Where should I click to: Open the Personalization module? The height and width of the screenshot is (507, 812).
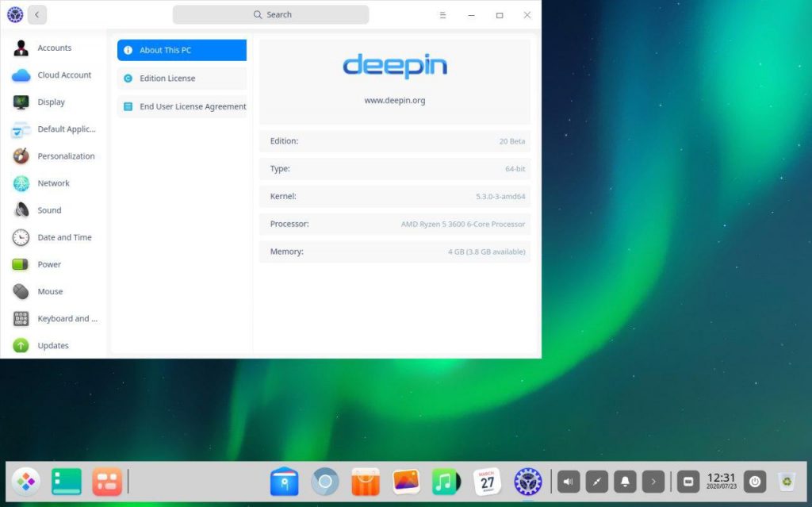click(54, 156)
